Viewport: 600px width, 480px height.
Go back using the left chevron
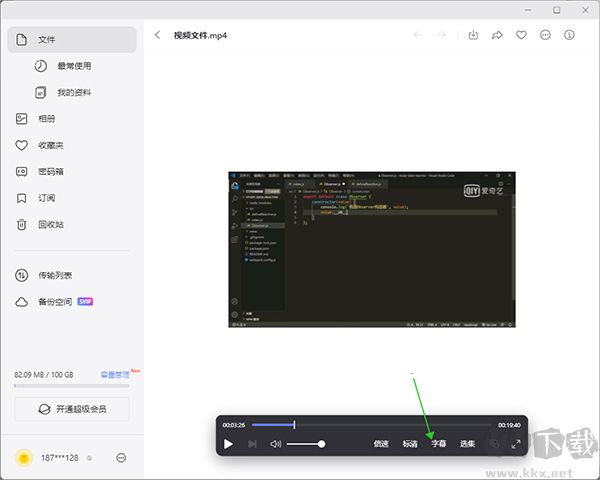pyautogui.click(x=158, y=35)
